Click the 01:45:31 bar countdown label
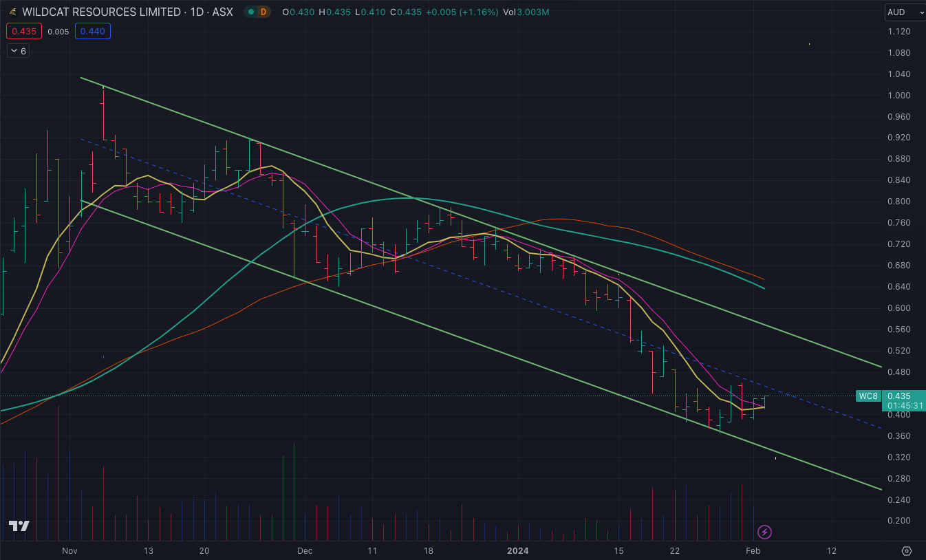 coord(903,406)
